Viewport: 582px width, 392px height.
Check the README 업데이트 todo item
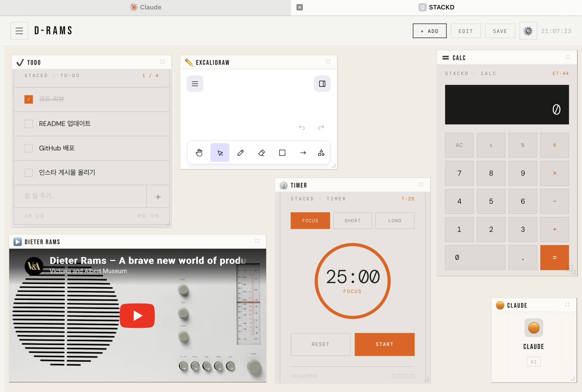pos(29,124)
